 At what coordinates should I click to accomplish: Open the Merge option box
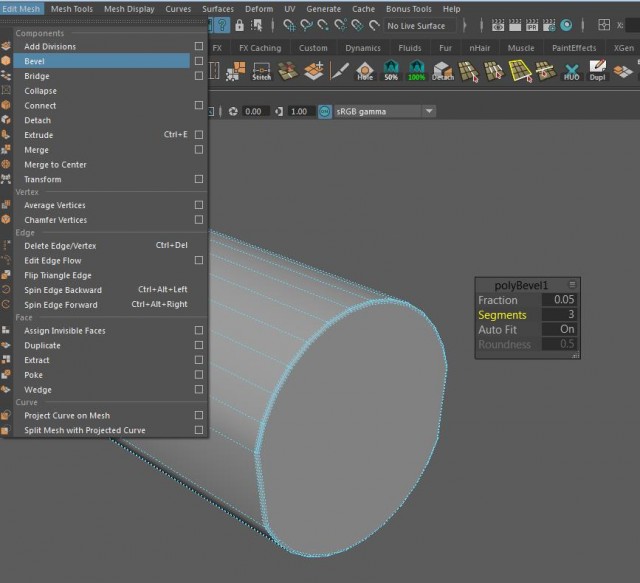click(x=199, y=150)
